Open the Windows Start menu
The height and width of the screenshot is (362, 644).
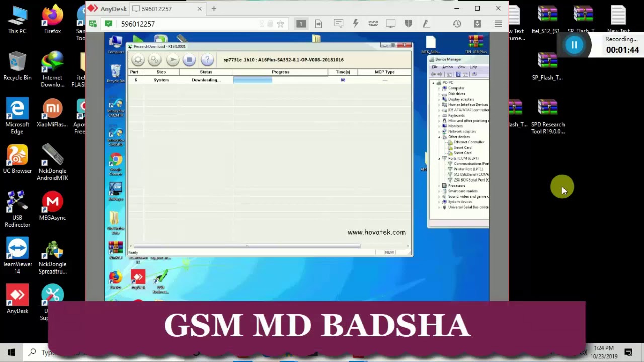coord(11,352)
